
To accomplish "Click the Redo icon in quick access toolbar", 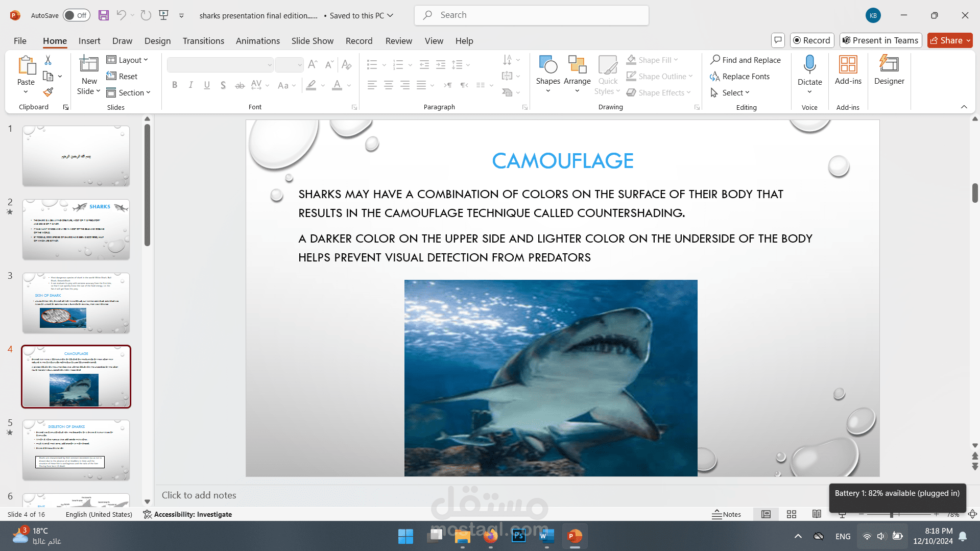I will click(x=146, y=15).
